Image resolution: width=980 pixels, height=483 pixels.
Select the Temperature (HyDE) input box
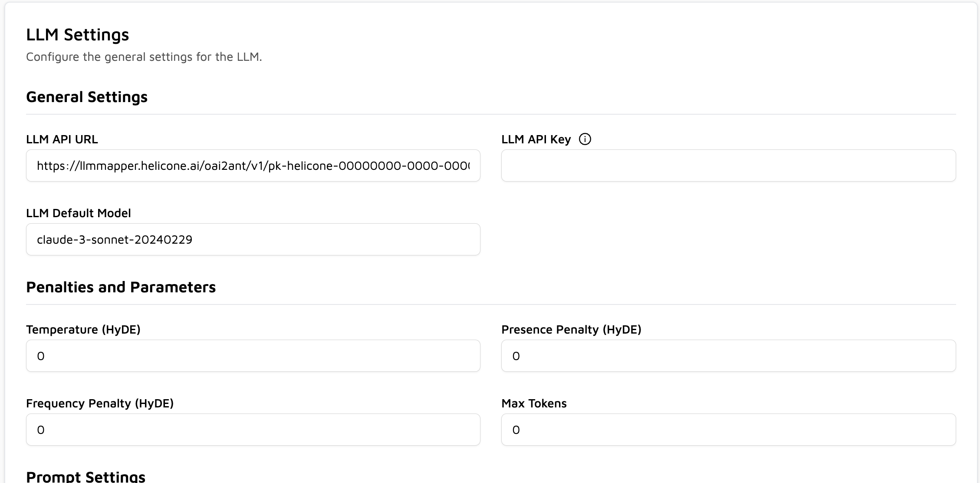coord(253,355)
